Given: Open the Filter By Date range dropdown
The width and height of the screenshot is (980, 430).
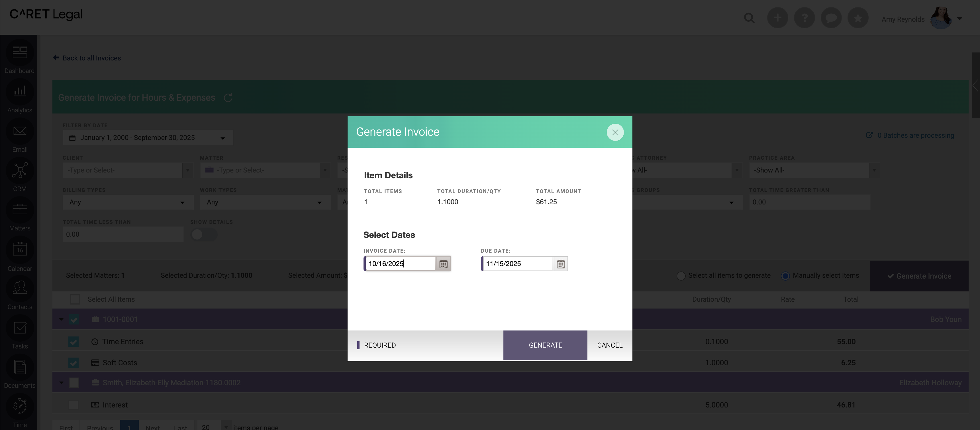Looking at the screenshot, I should click(148, 137).
